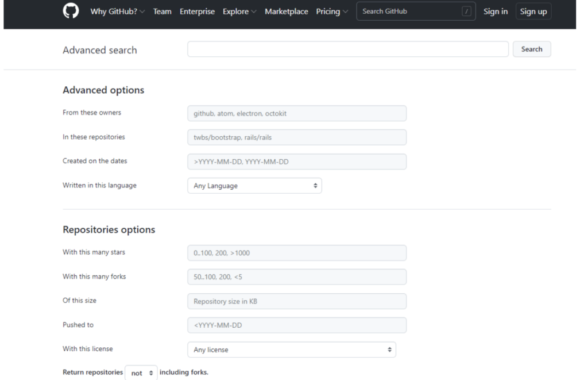The height and width of the screenshot is (380, 588).
Task: Open the 'not' including forks dropdown
Action: [x=141, y=373]
